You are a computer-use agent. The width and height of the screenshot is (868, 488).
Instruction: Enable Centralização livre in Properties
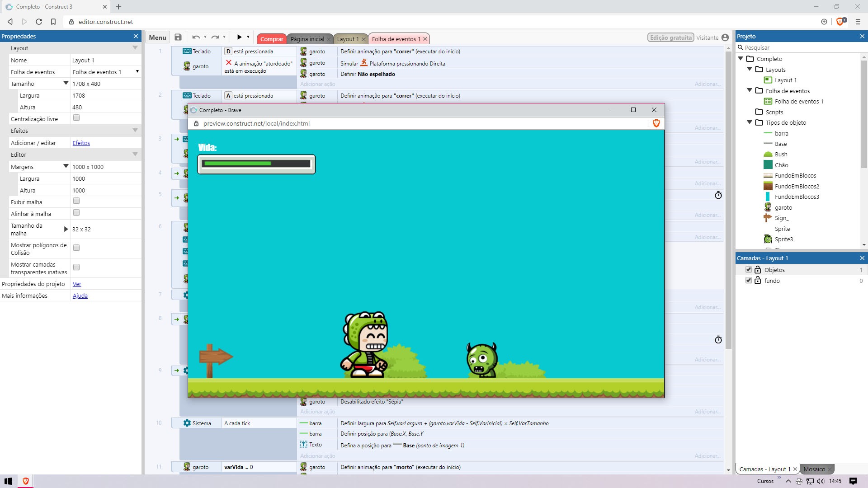pos(76,117)
